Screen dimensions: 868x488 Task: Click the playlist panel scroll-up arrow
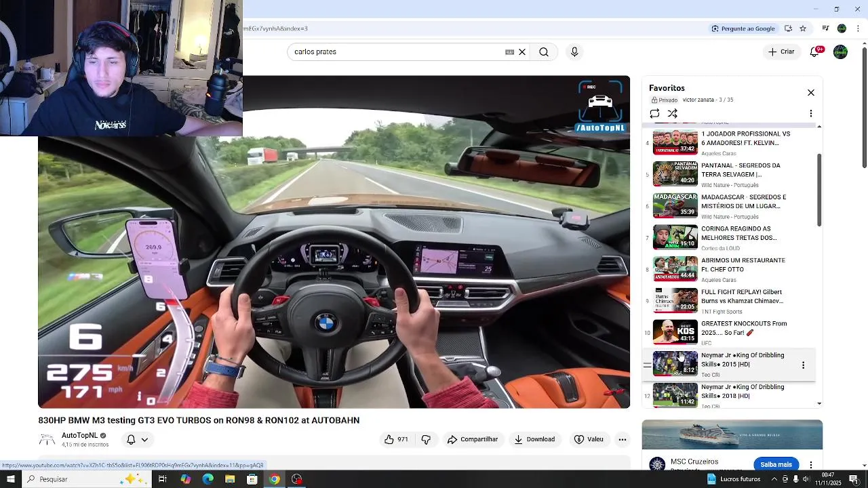point(819,127)
